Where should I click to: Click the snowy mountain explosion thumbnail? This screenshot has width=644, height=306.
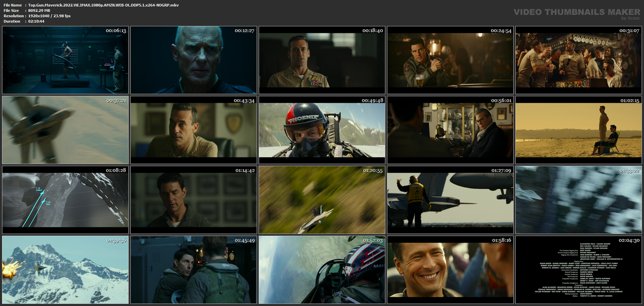pos(65,270)
